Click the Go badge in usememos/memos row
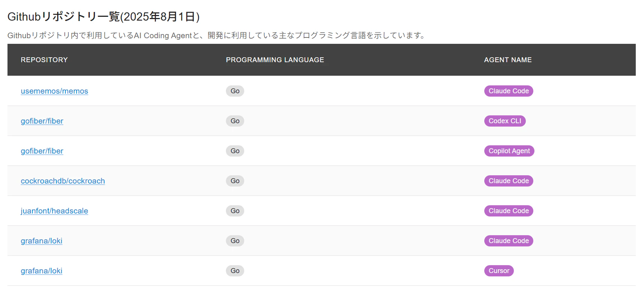Viewport: 644px width, 294px height. tap(235, 91)
